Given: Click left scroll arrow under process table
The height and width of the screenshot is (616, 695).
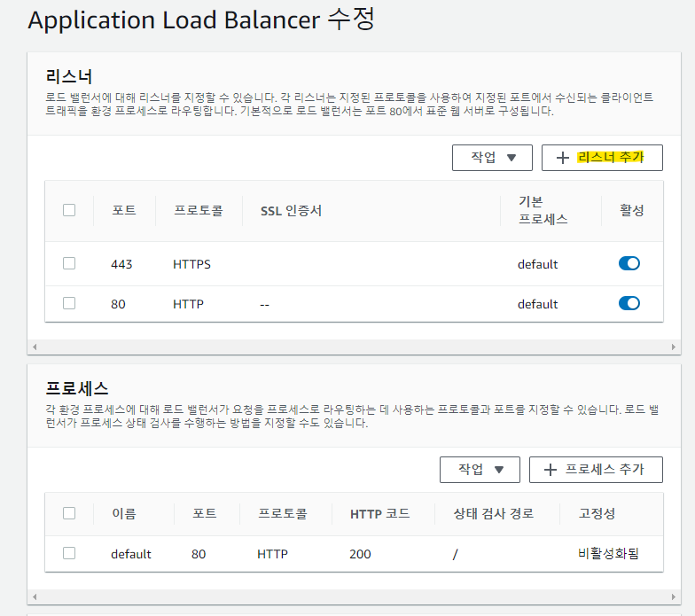Looking at the screenshot, I should [x=35, y=597].
